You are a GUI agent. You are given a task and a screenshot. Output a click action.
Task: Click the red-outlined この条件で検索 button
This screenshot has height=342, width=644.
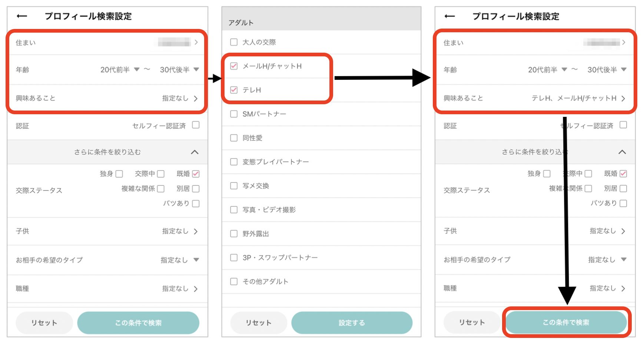(566, 323)
